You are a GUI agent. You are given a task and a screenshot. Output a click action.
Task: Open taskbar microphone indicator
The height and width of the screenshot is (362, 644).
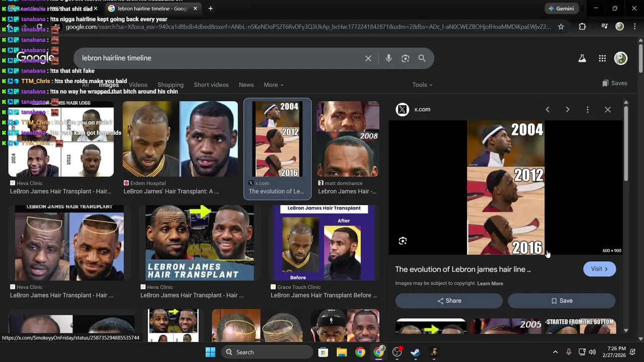click(569, 352)
